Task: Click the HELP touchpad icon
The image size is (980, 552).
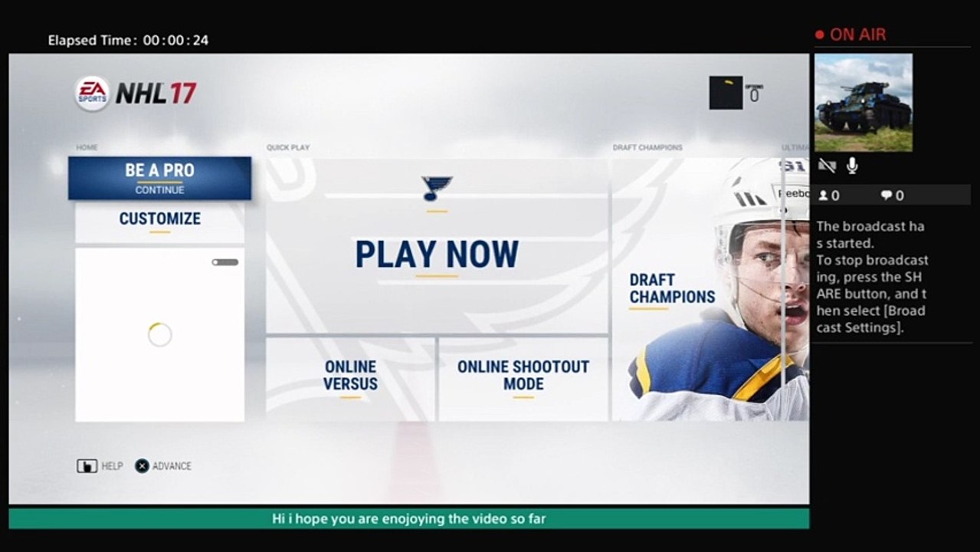Action: click(x=87, y=465)
